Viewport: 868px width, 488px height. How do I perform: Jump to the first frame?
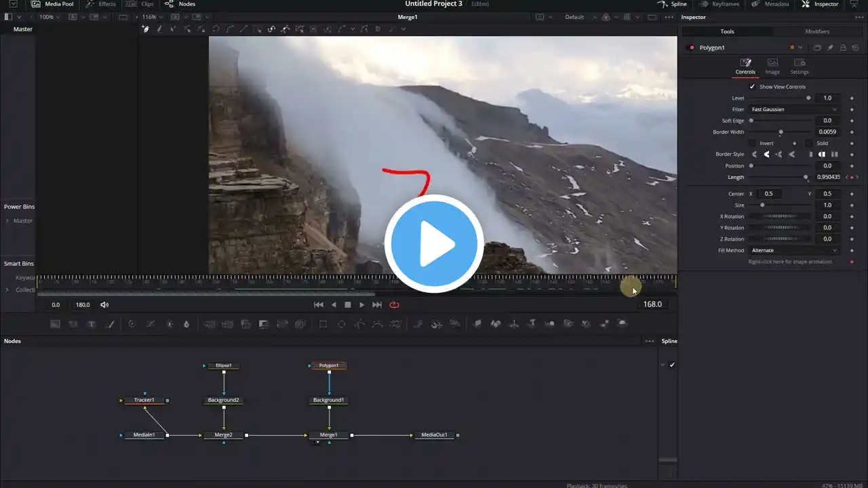(318, 305)
